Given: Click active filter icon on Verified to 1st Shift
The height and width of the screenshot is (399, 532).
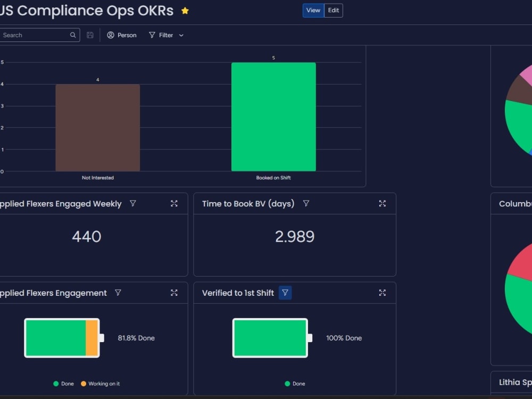Looking at the screenshot, I should (x=285, y=293).
